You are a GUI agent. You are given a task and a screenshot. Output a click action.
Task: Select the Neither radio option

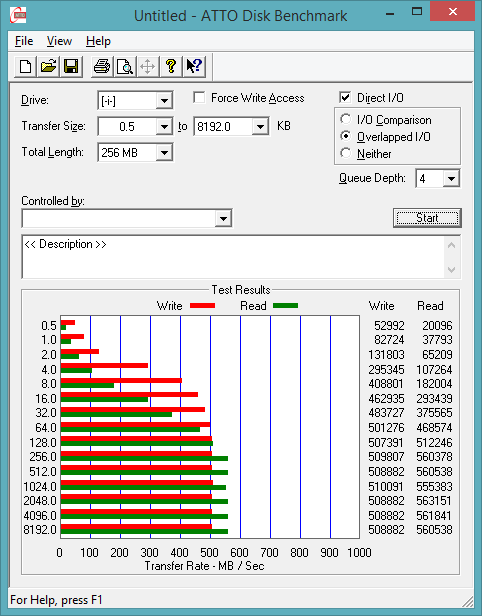point(346,153)
